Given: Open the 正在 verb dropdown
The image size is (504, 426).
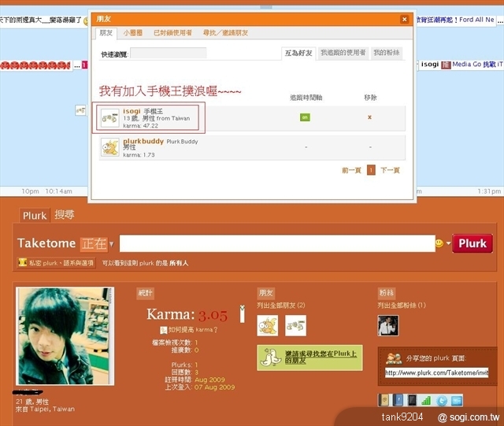Looking at the screenshot, I should coord(97,243).
